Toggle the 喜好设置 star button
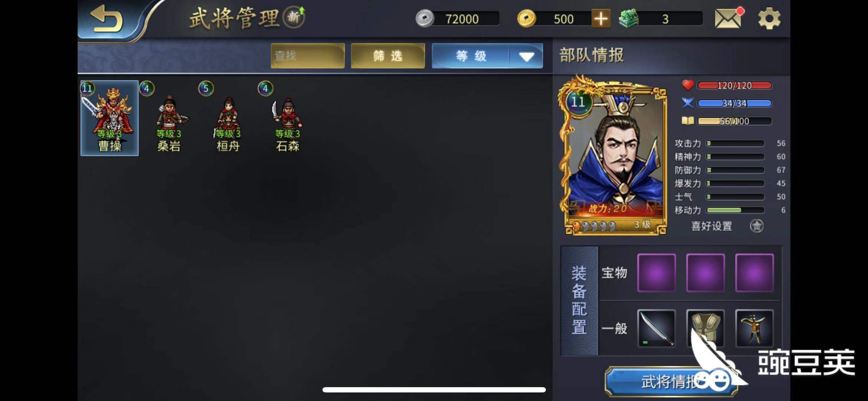 (x=757, y=226)
